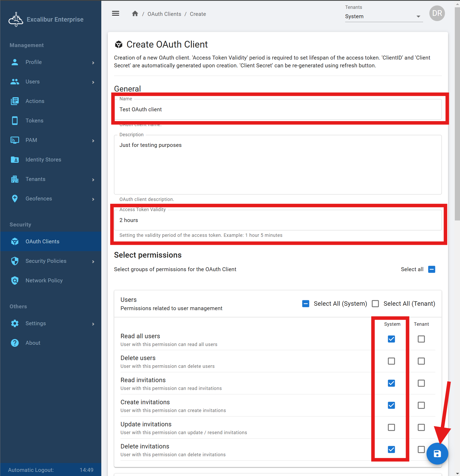Viewport: 460px width, 476px height.
Task: Select Geofences in the sidebar
Action: (39, 199)
